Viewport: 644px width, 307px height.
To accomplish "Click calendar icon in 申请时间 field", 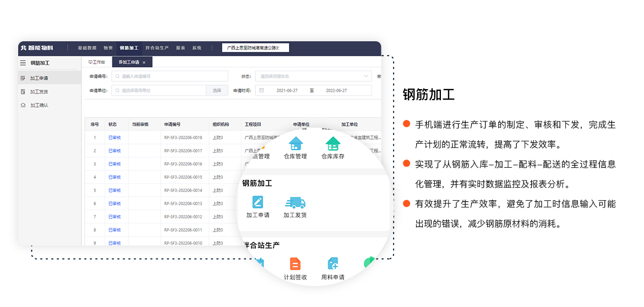I will [x=261, y=90].
